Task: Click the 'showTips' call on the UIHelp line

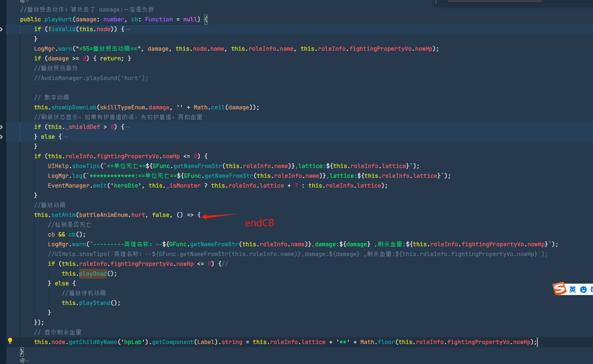Action: coord(86,166)
